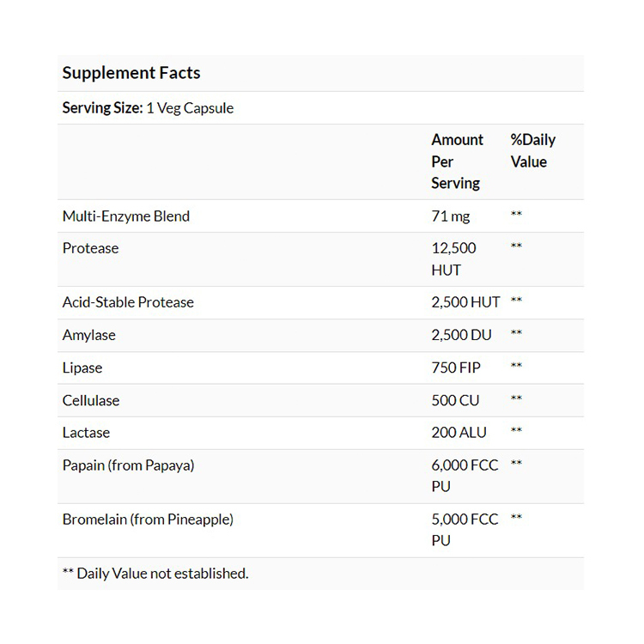Click the Supplement Facts heading
The image size is (644, 644).
pyautogui.click(x=131, y=73)
